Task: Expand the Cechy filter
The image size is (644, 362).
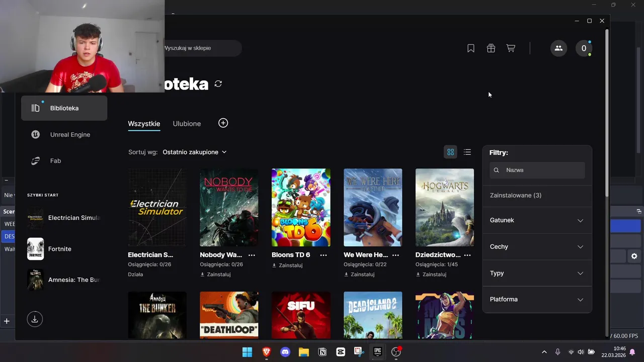Action: [537, 247]
